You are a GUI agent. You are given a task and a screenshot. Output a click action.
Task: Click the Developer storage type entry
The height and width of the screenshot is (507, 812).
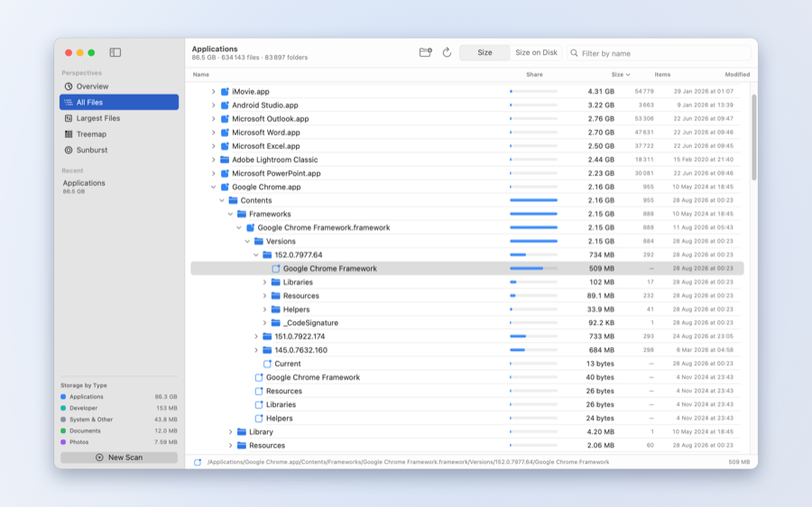pos(119,408)
